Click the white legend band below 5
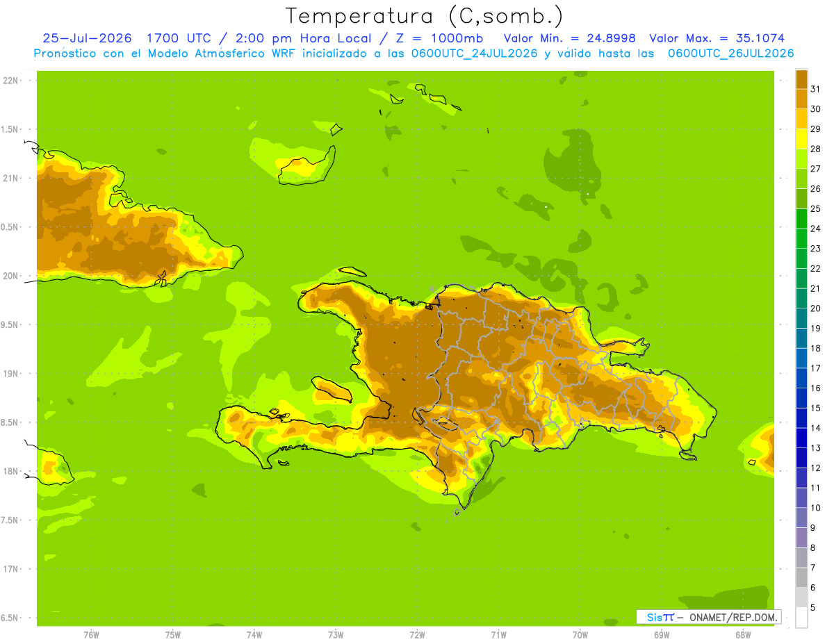This screenshot has width=834, height=644. [801, 618]
